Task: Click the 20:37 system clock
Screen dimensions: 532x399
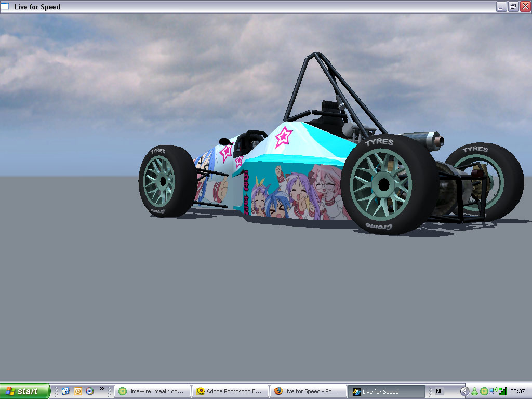Action: (518, 392)
